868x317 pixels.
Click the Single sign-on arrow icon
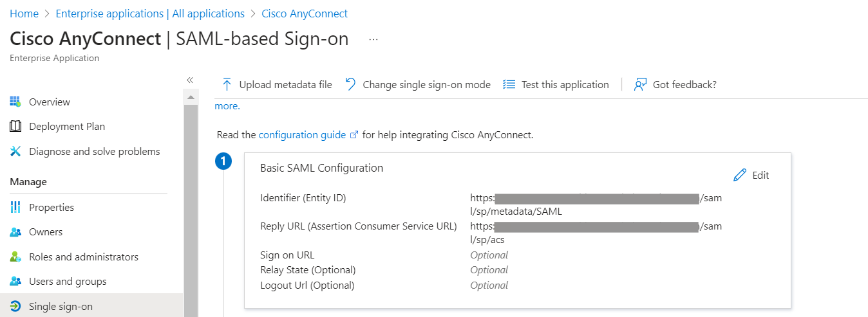tap(15, 307)
